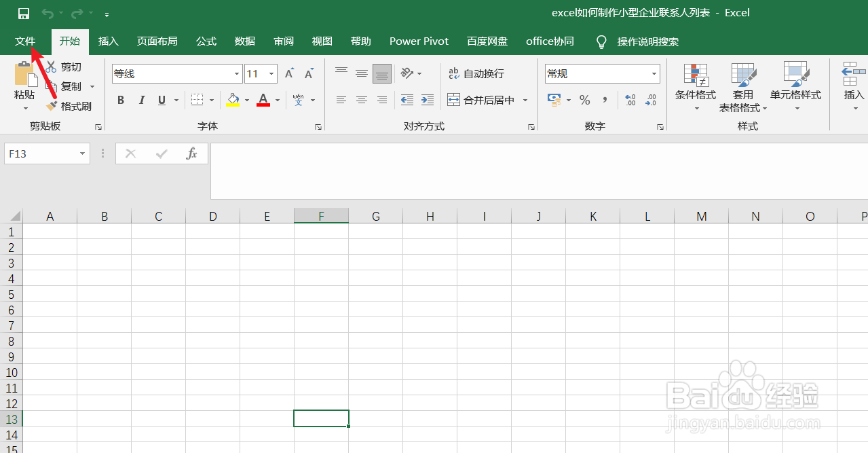
Task: Apply Percent Style in the Number group
Action: [584, 100]
